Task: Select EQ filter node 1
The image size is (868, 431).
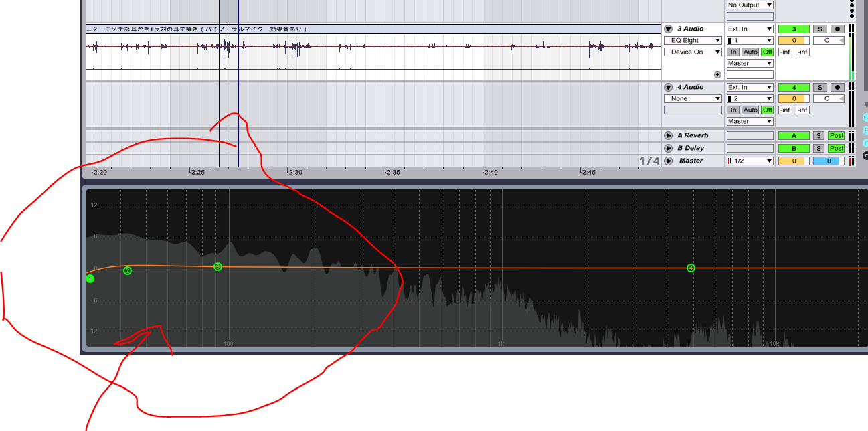Action: tap(90, 278)
